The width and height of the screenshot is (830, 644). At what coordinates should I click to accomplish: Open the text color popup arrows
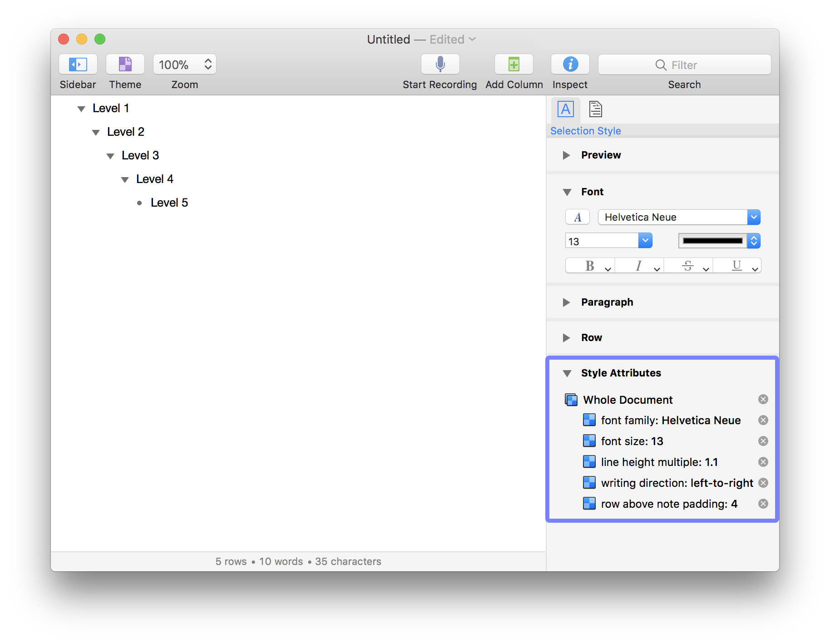754,241
